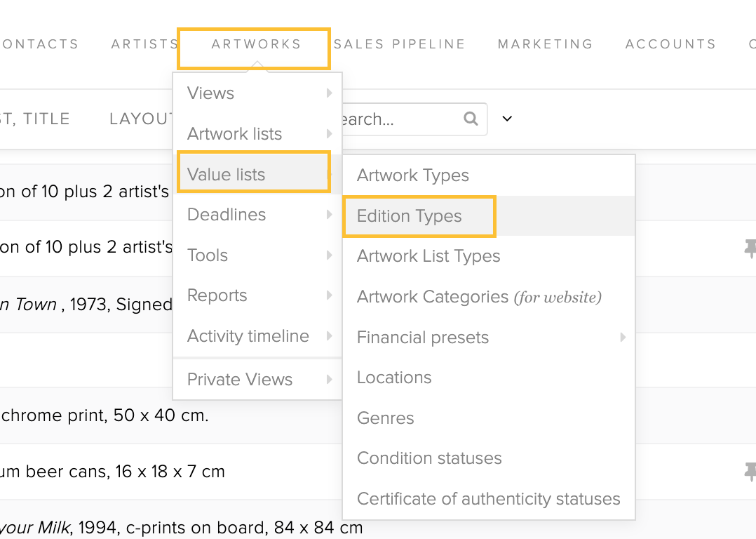Expand the chevron beside the search box
The width and height of the screenshot is (756, 539).
[507, 118]
